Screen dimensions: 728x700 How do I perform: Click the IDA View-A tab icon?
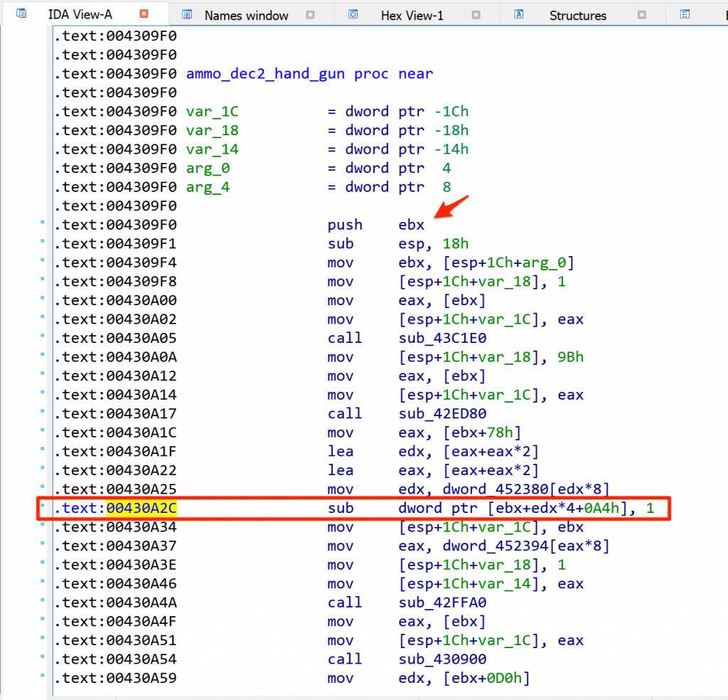[x=21, y=14]
